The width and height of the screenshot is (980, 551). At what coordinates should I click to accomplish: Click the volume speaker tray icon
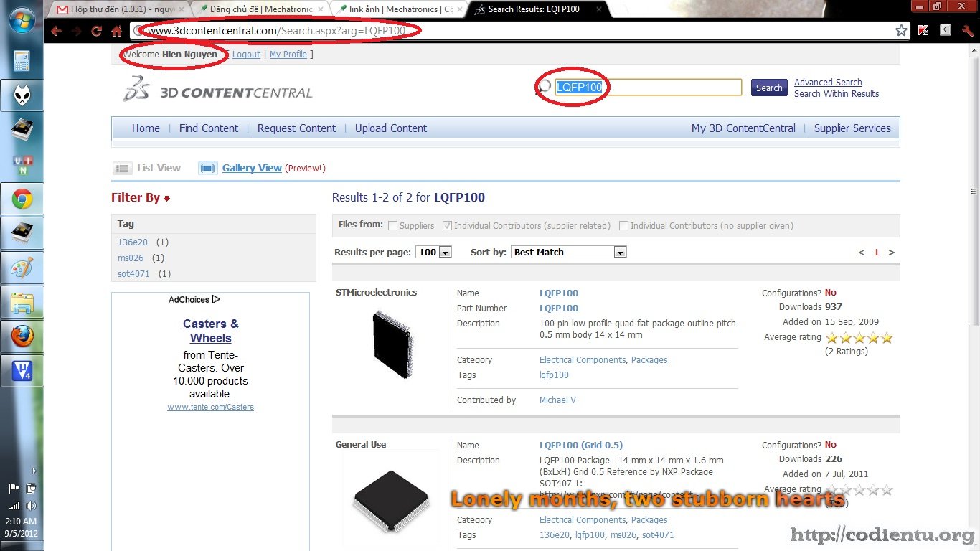[31, 506]
